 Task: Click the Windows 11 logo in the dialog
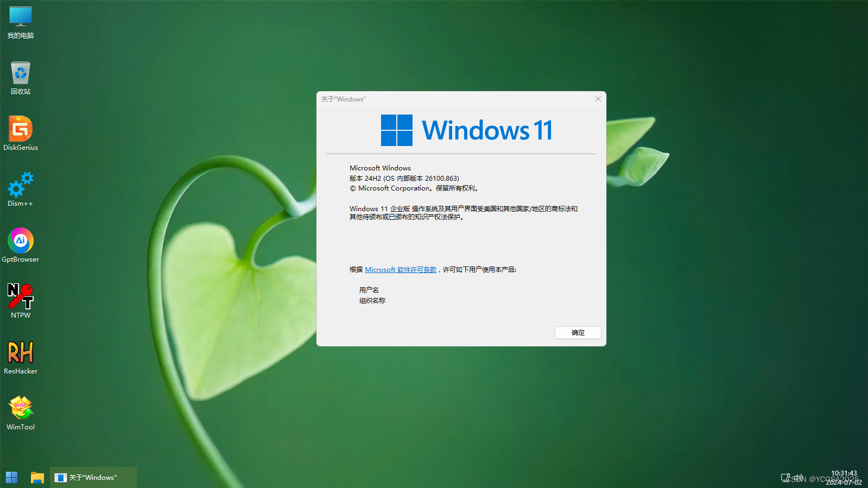pos(467,130)
